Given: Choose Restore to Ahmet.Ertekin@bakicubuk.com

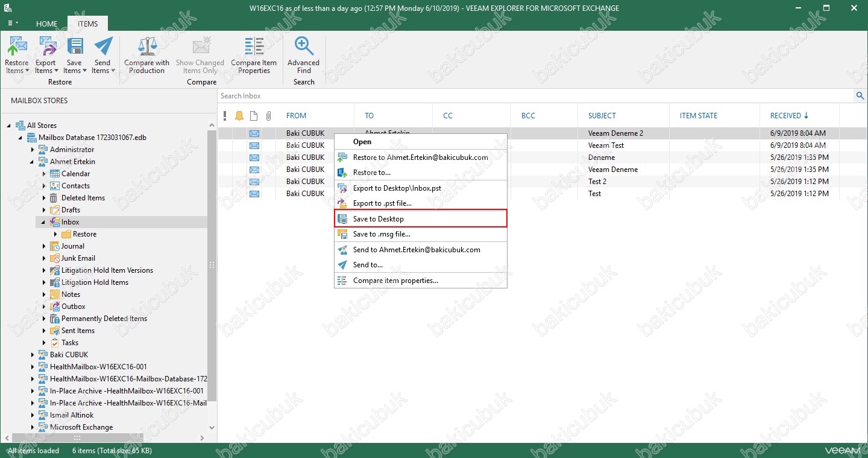Looking at the screenshot, I should 421,157.
